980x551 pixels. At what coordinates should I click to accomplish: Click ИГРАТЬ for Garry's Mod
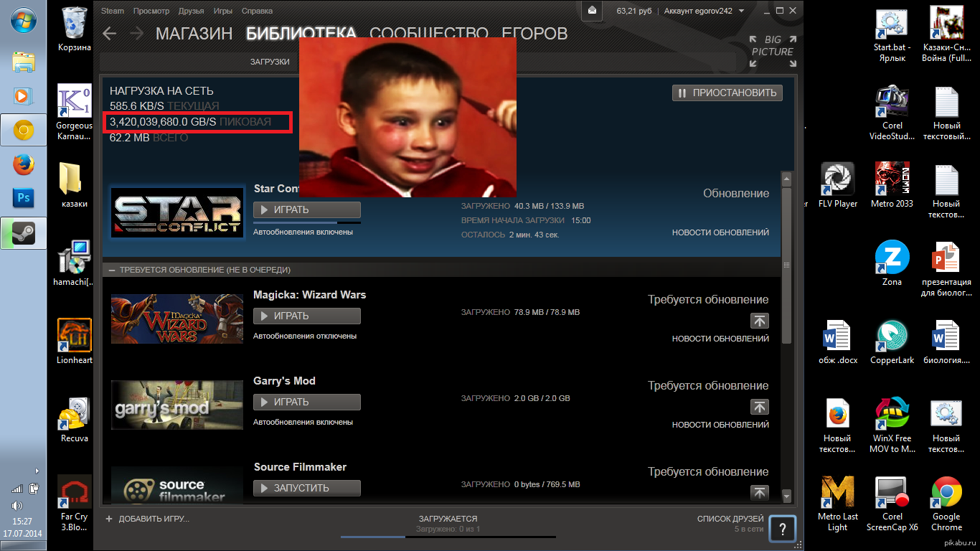tap(307, 402)
